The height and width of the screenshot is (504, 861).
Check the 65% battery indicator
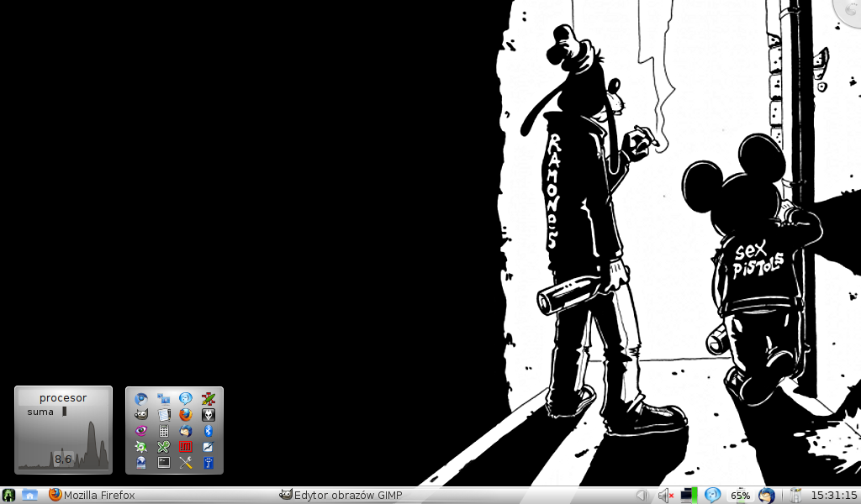pyautogui.click(x=740, y=496)
